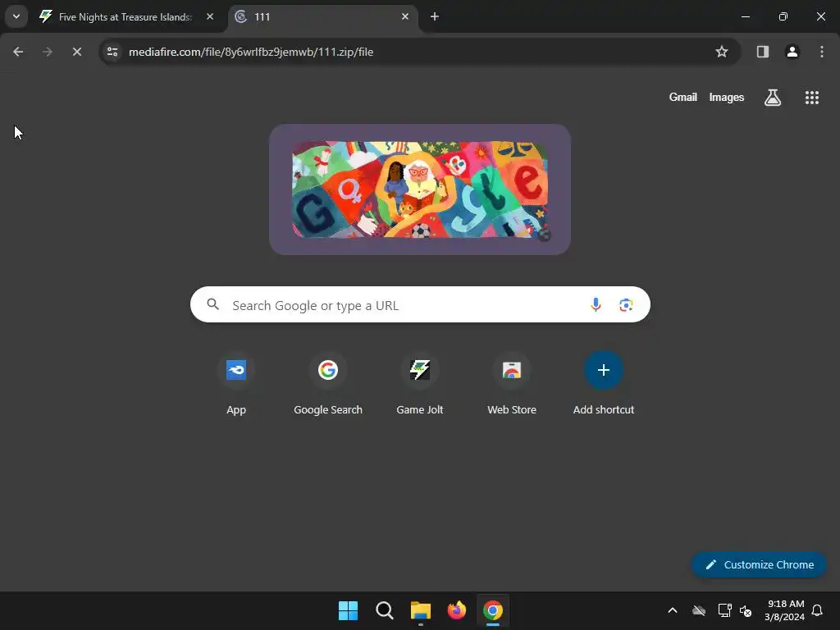This screenshot has height=630, width=840.
Task: Click the OneDrive cloud tray icon
Action: (699, 610)
